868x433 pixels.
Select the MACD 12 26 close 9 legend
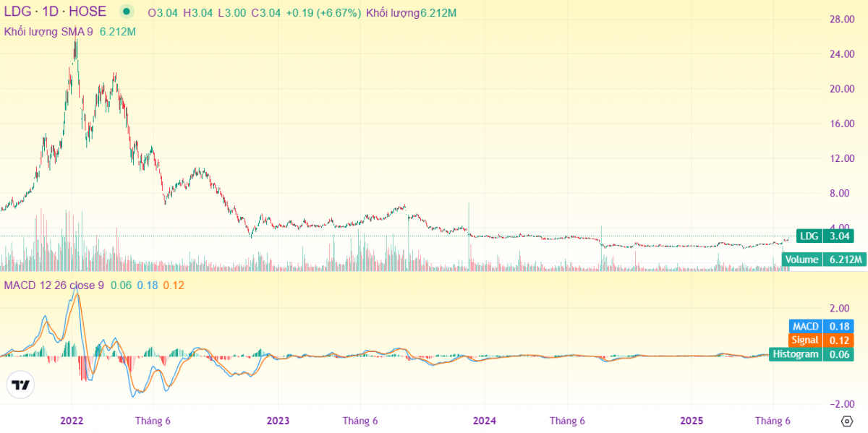coord(54,285)
